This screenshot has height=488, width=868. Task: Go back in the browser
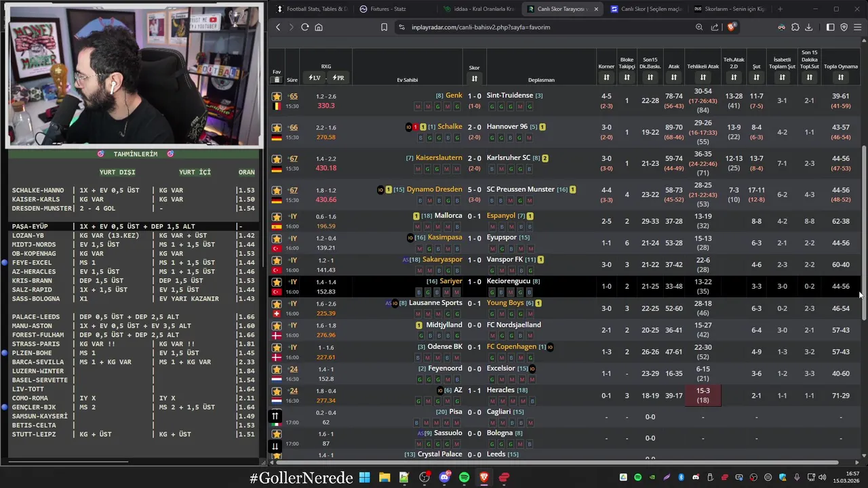pos(278,27)
